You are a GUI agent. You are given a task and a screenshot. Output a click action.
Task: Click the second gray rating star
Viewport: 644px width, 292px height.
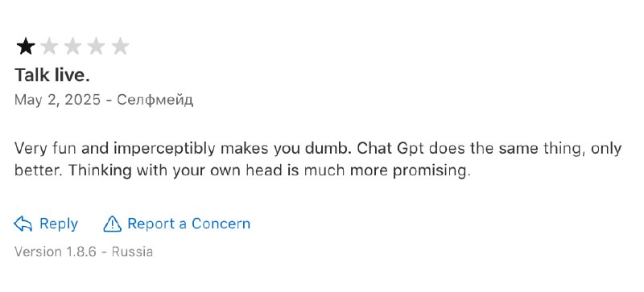[49, 46]
